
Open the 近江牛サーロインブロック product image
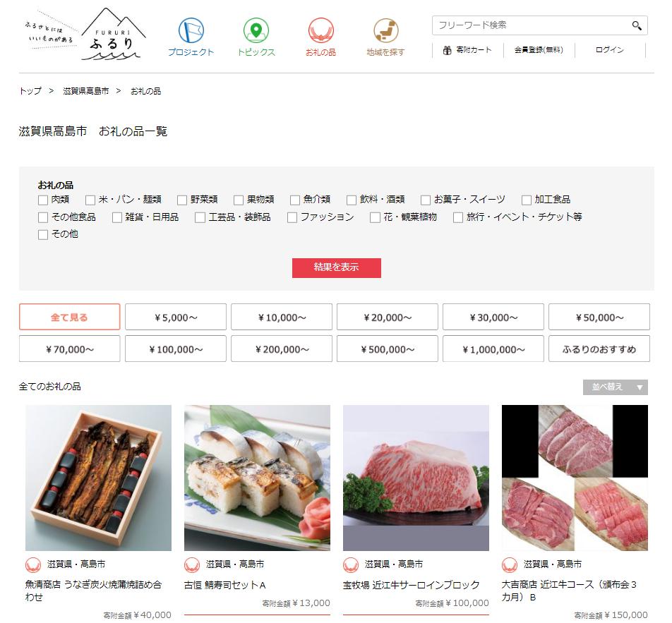pyautogui.click(x=416, y=478)
